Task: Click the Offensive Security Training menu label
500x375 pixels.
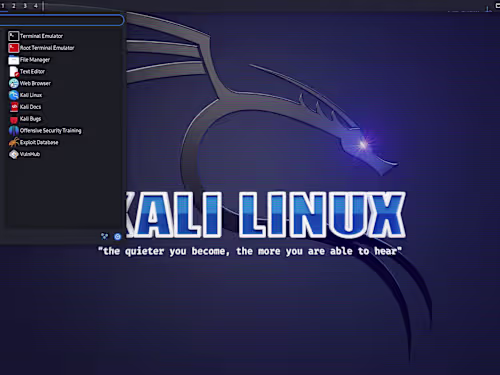Action: pos(51,131)
